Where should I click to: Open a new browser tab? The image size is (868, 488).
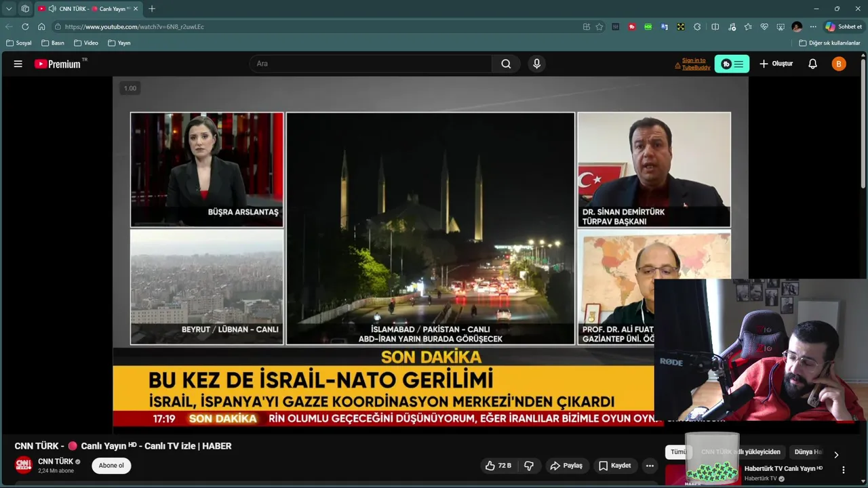click(x=152, y=9)
